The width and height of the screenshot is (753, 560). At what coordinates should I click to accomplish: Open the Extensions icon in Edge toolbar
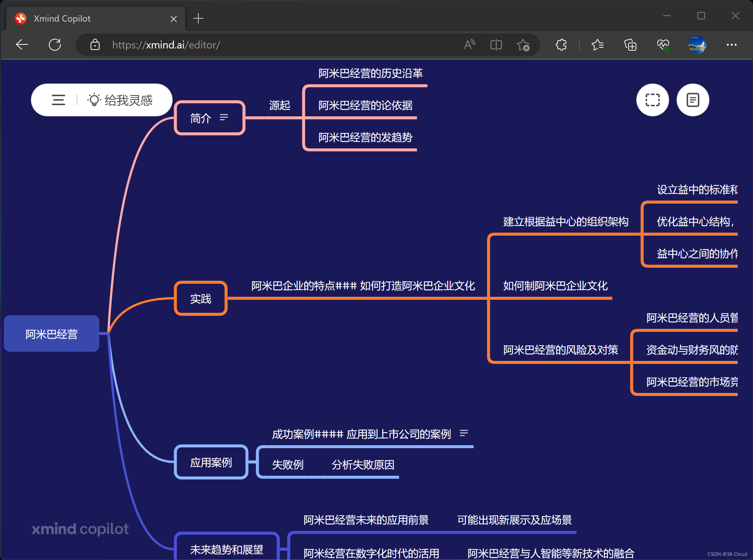point(561,45)
